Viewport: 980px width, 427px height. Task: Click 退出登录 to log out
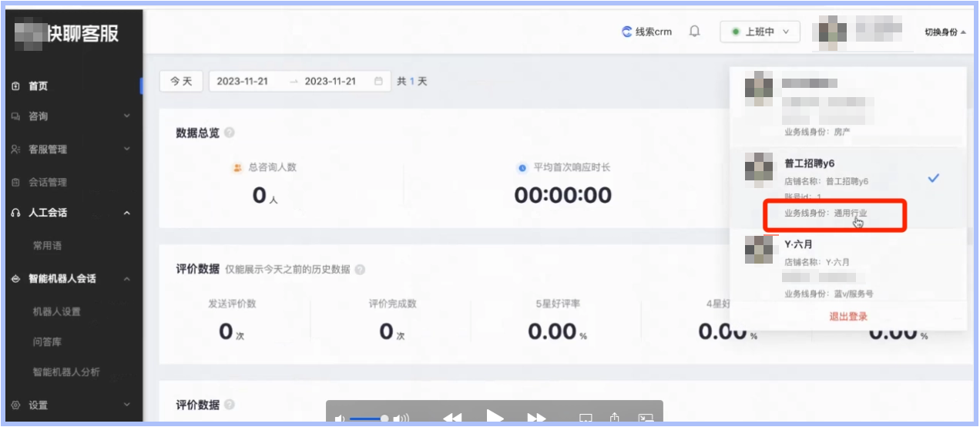click(848, 317)
